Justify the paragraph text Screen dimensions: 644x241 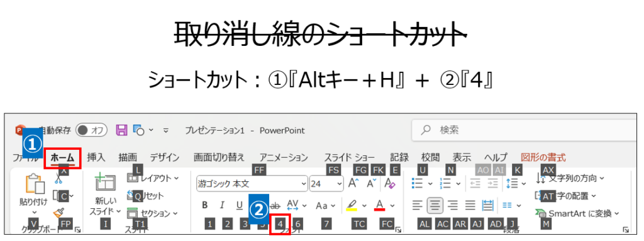click(x=470, y=205)
